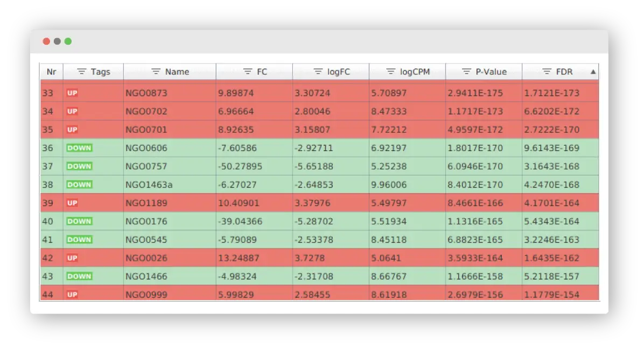The width and height of the screenshot is (644, 349).
Task: Click the filter icon in Tags header
Action: pyautogui.click(x=81, y=72)
